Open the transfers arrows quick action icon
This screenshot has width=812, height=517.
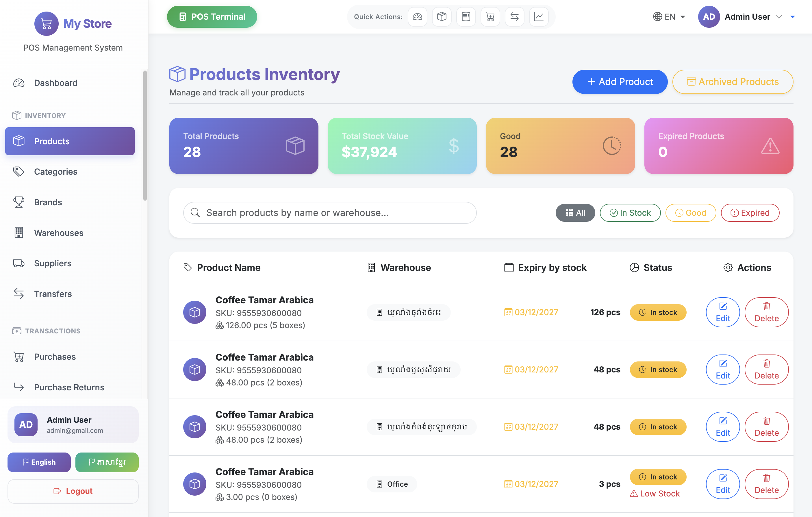[x=515, y=16]
